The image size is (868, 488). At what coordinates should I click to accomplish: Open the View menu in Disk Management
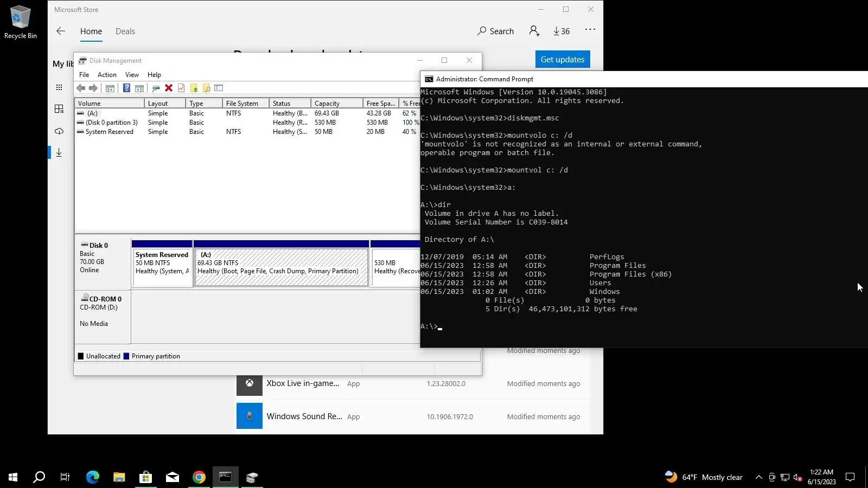tap(132, 75)
